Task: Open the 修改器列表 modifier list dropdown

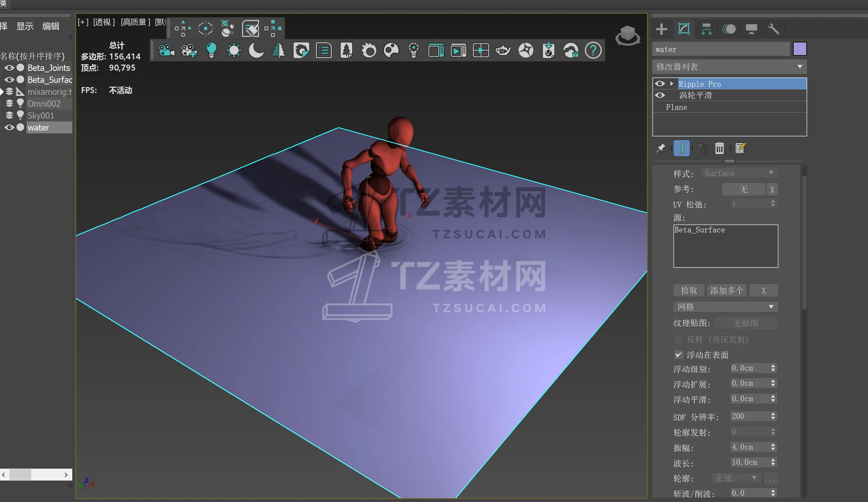Action: point(729,67)
